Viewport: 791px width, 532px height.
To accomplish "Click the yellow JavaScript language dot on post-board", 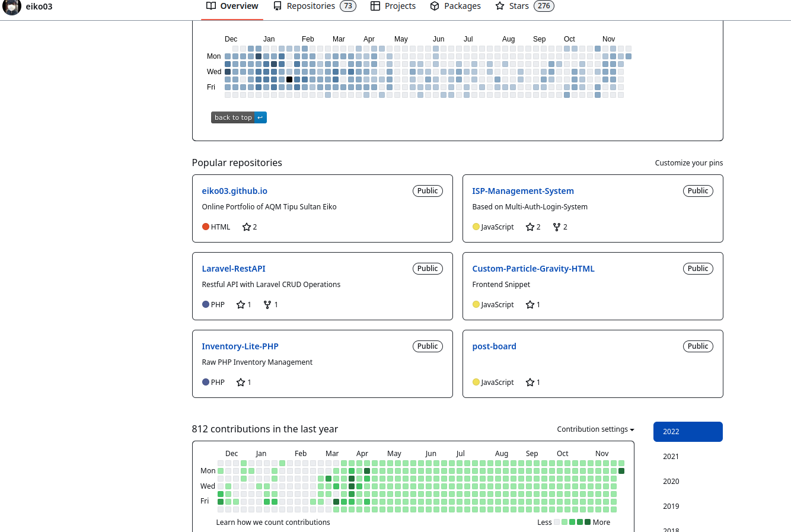I will click(x=476, y=382).
